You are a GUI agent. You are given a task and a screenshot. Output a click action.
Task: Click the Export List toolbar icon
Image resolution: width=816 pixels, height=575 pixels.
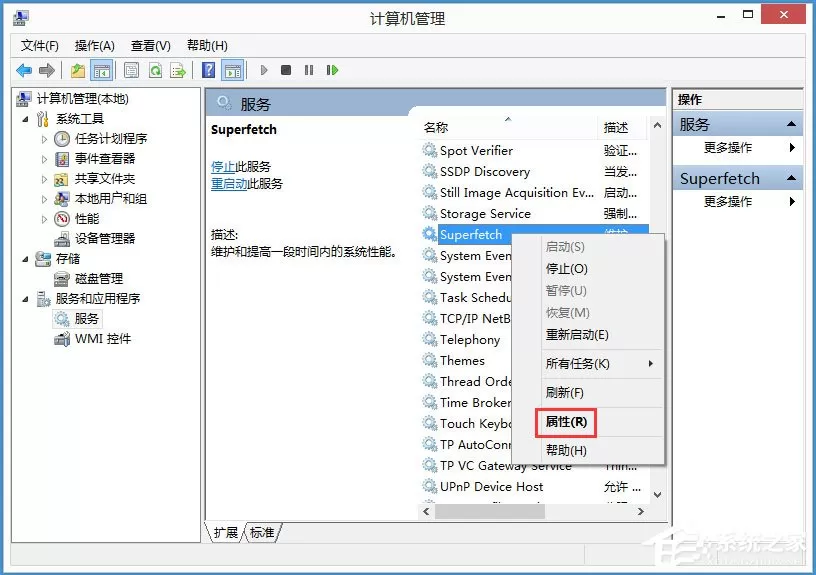pyautogui.click(x=178, y=70)
